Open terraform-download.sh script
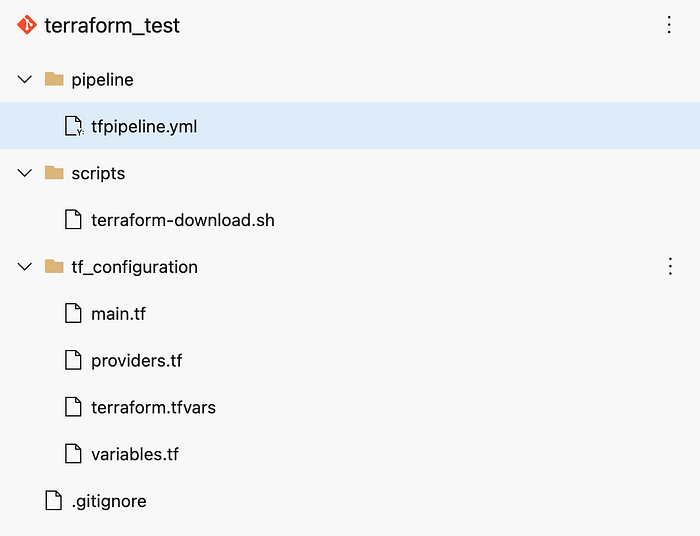700x536 pixels. pyautogui.click(x=182, y=220)
